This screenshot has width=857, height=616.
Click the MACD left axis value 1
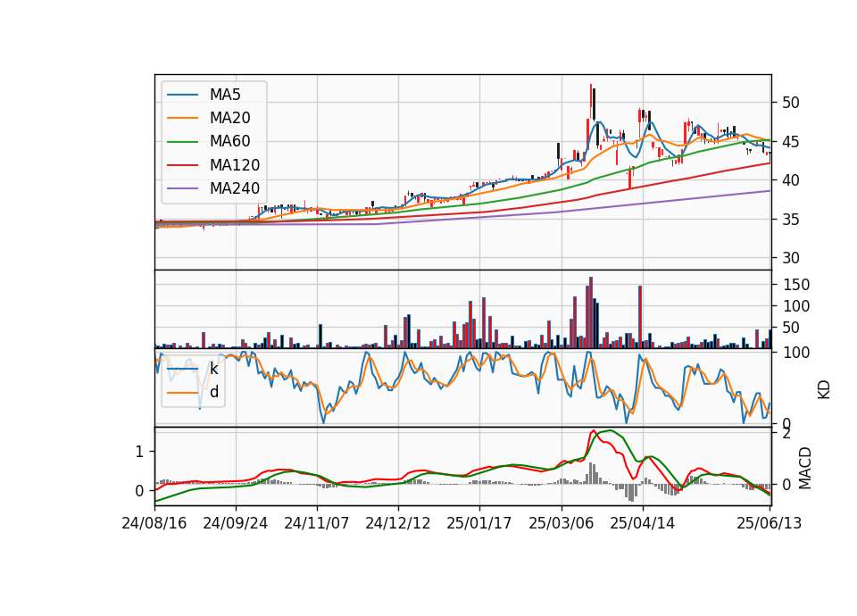(x=139, y=452)
